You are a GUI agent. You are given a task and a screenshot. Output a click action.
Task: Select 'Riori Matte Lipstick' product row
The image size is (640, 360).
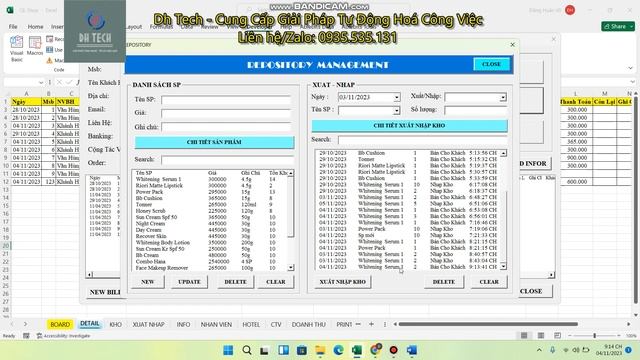pyautogui.click(x=211, y=185)
